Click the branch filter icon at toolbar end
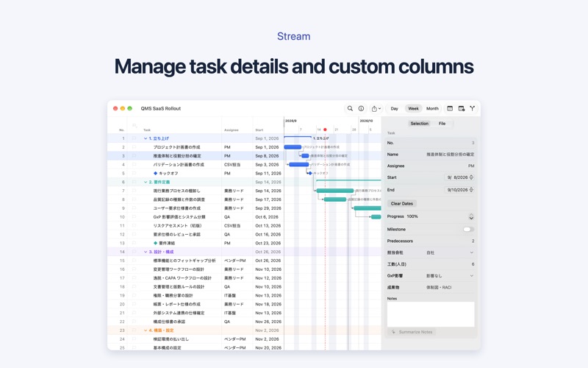This screenshot has width=588, height=368. 473,108
